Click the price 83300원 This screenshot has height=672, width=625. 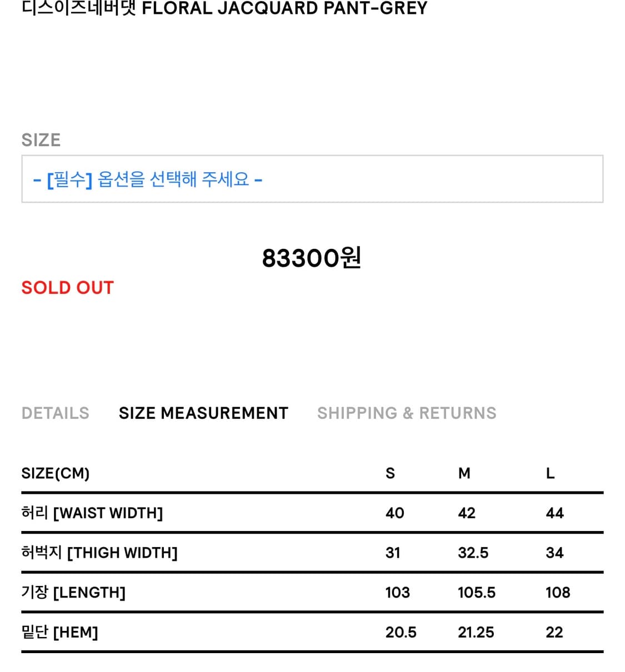point(312,257)
